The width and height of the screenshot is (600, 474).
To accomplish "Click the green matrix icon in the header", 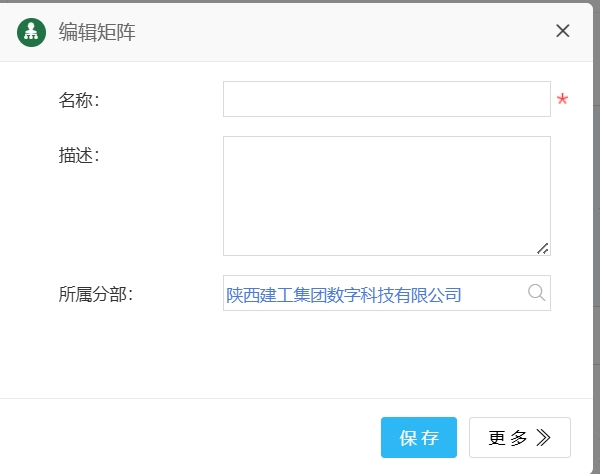I will coord(31,32).
